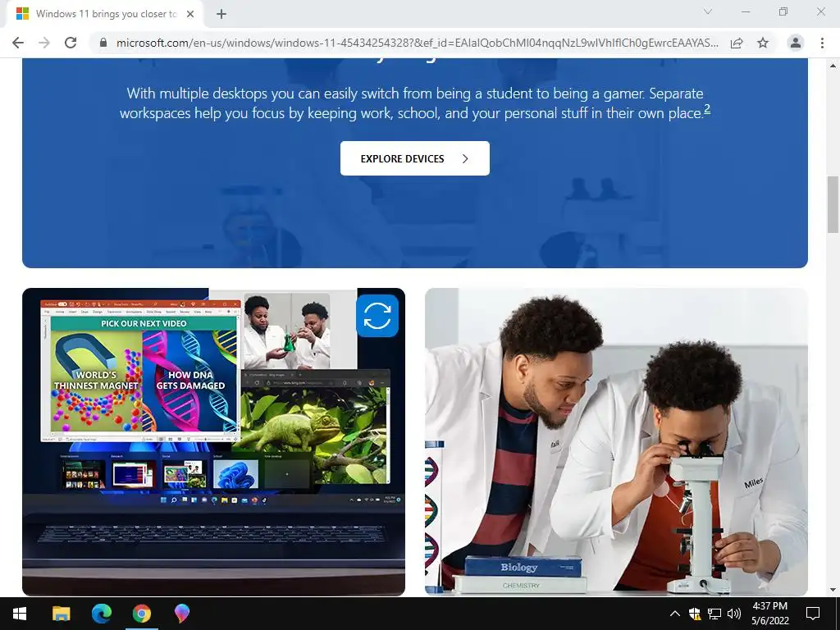840x630 pixels.
Task: Click the volume speaker icon
Action: 734,614
